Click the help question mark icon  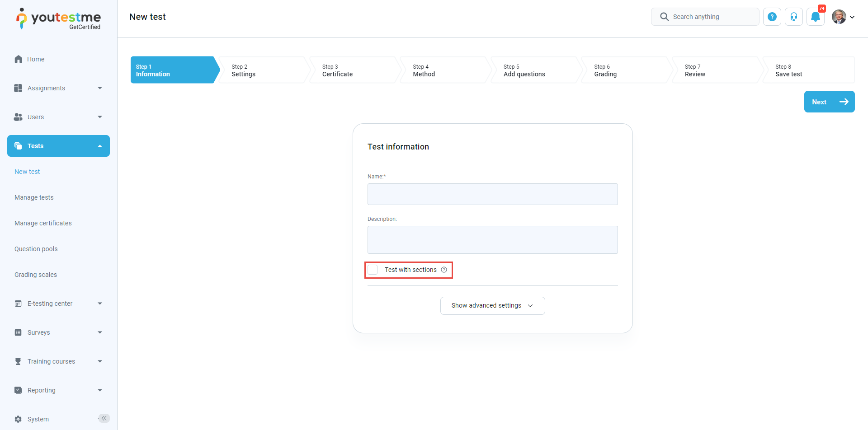772,17
